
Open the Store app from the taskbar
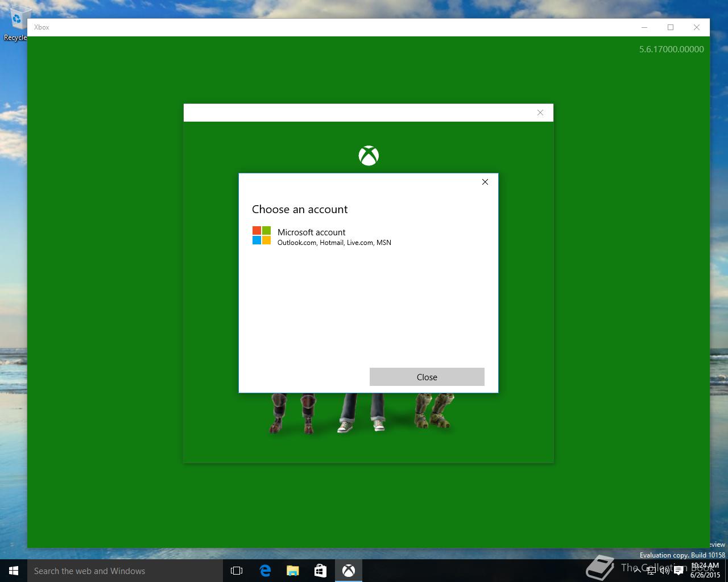click(321, 571)
